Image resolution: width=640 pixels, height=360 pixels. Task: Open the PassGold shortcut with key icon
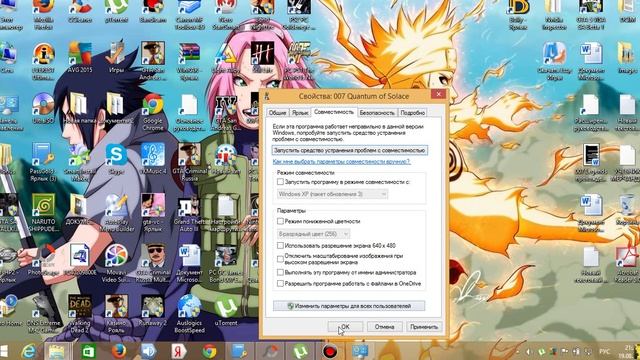click(43, 162)
